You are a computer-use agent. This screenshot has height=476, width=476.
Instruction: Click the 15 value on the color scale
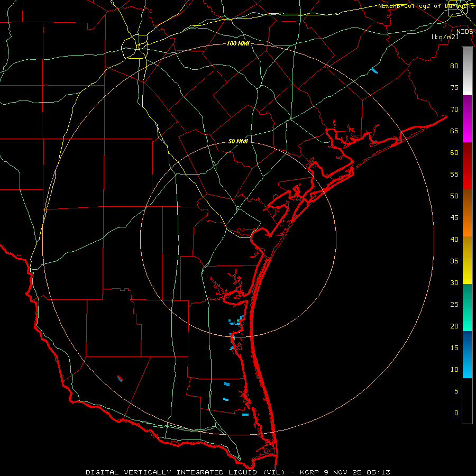[x=454, y=347]
